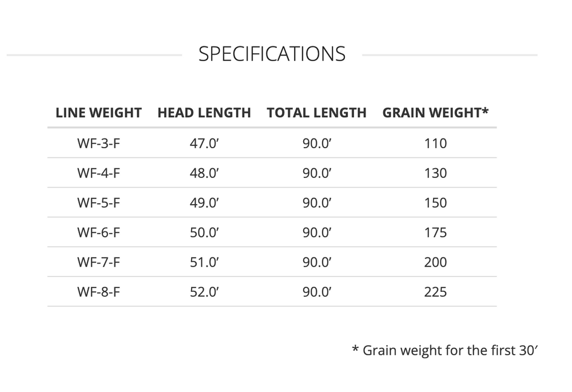Select the 47.0' head length value
Image resolution: width=572 pixels, height=392 pixels.
(x=204, y=143)
